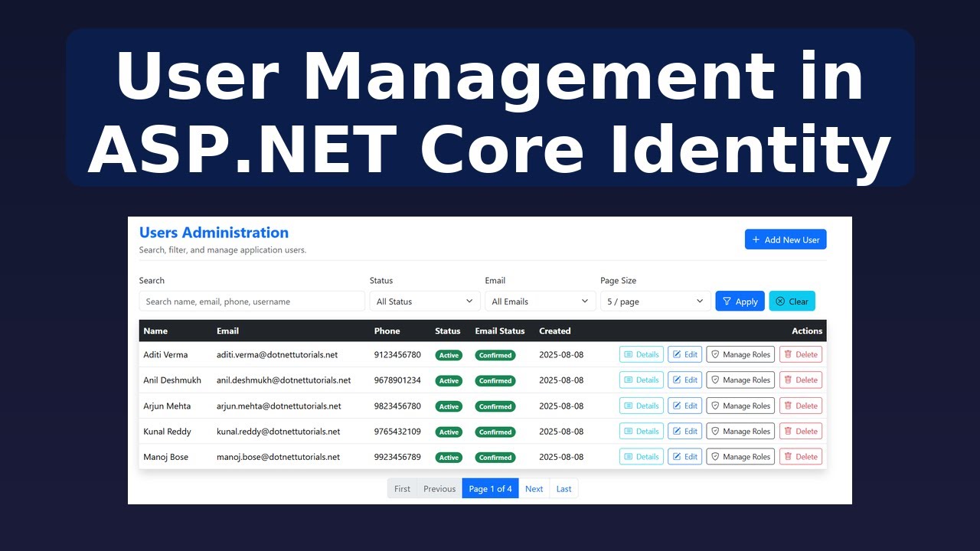Click the Confirmed badge for Arjun Mehta
The width and height of the screenshot is (980, 551).
pyautogui.click(x=495, y=406)
